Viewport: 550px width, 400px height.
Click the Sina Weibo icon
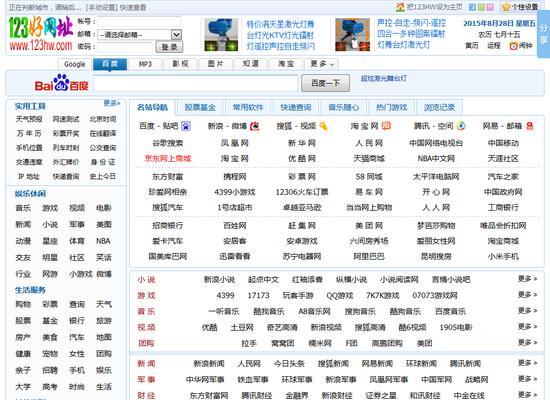[x=255, y=126]
